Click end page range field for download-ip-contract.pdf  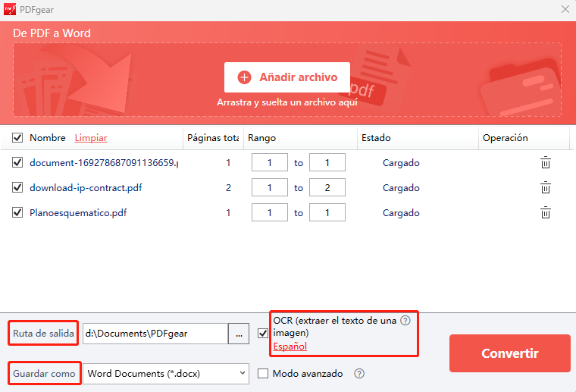(327, 188)
